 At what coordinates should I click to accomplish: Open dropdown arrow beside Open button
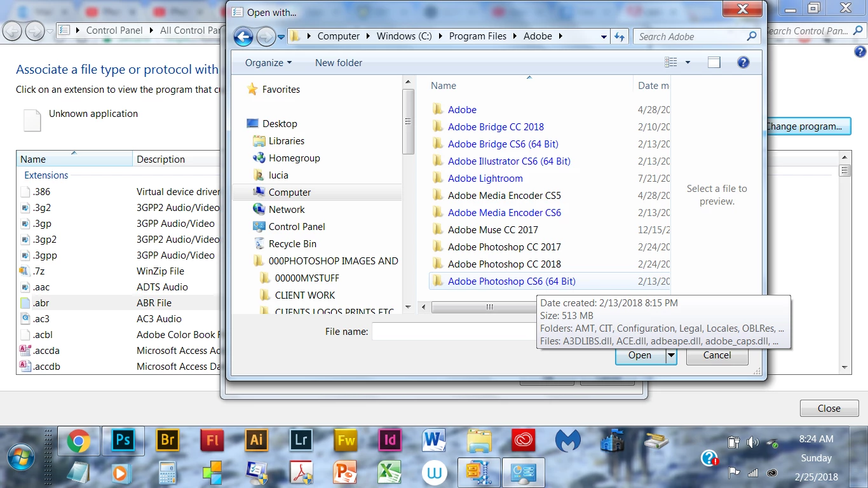[x=671, y=356]
